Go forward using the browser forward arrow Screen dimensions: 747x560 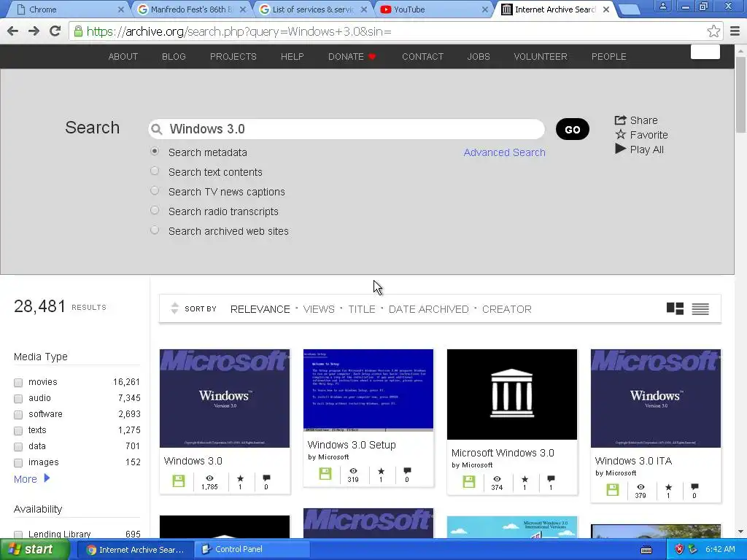(x=34, y=31)
